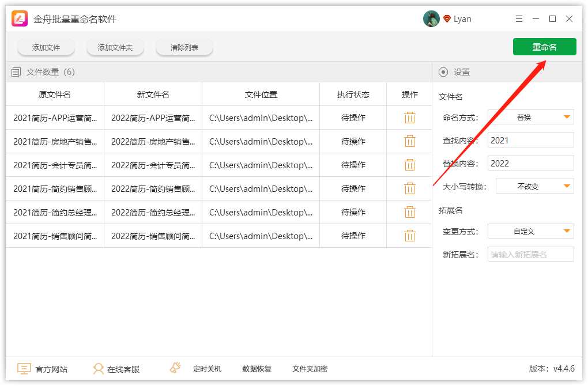Expand the 命名方式 dropdown
The height and width of the screenshot is (386, 588).
pos(531,117)
